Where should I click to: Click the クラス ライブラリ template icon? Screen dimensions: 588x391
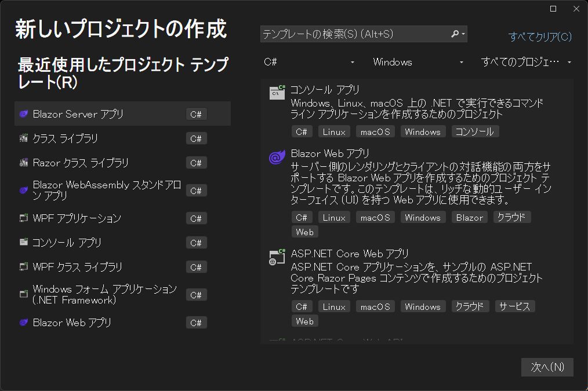[x=24, y=138]
